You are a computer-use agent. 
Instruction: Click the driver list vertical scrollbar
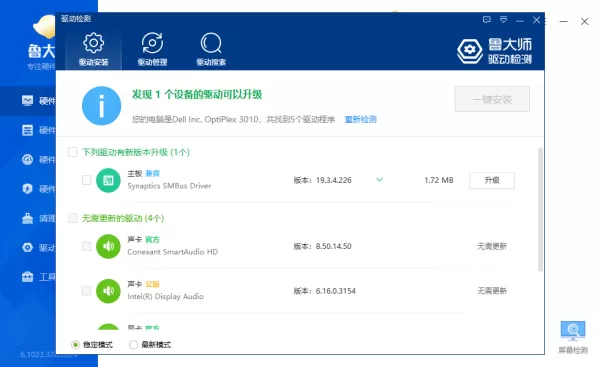(540, 209)
